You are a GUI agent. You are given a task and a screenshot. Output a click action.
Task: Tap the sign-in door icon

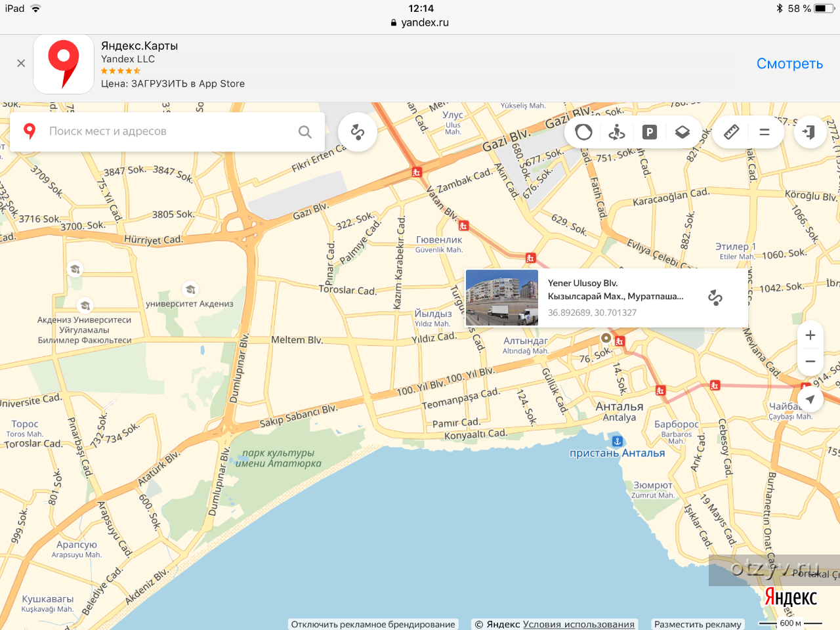pyautogui.click(x=810, y=132)
